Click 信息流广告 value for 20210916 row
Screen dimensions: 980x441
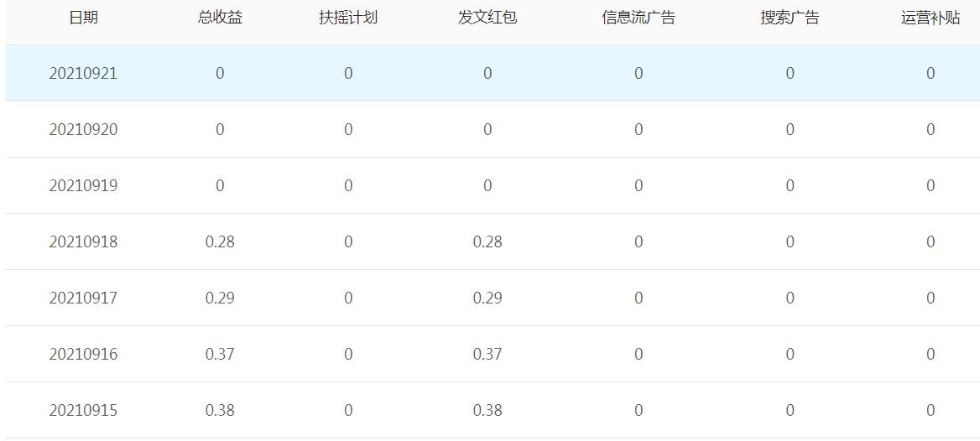639,355
